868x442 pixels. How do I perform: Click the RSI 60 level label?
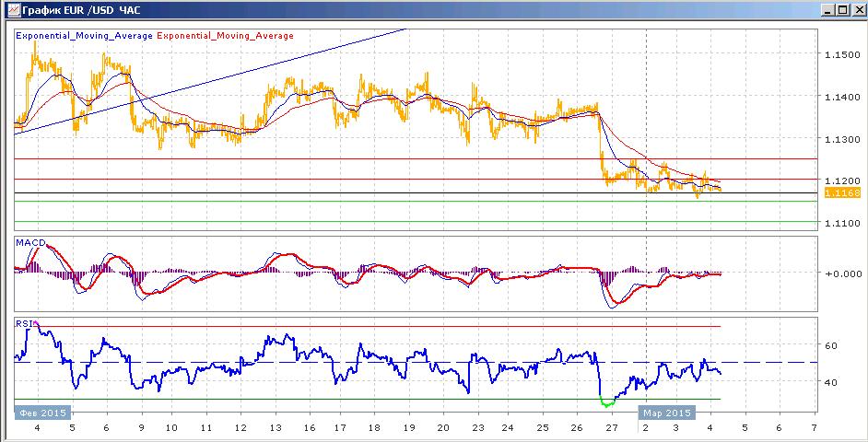[x=831, y=345]
